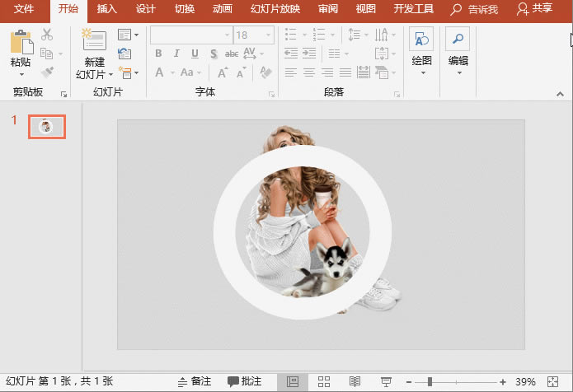Toggle underline text formatting
Image resolution: width=573 pixels, height=392 pixels.
click(194, 54)
